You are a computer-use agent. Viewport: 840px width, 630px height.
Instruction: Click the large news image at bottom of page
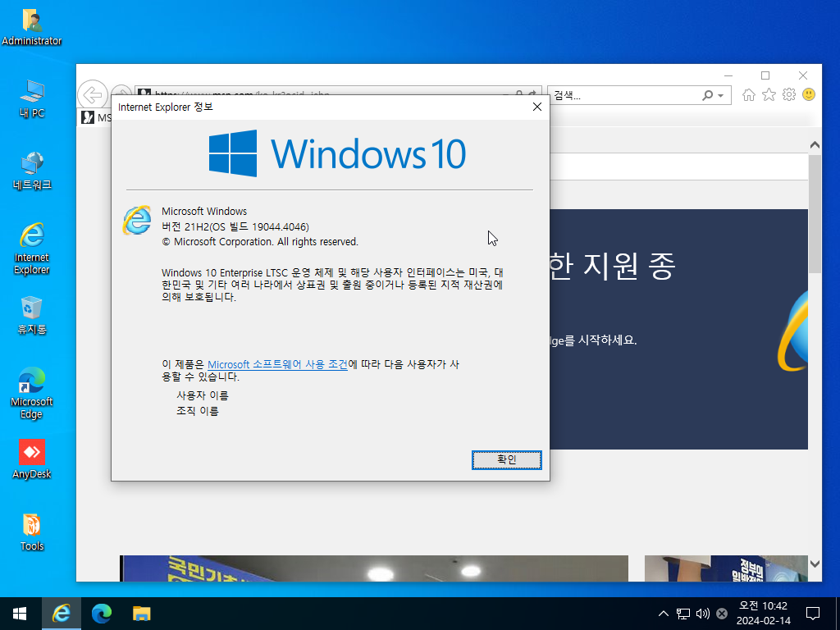[x=374, y=568]
